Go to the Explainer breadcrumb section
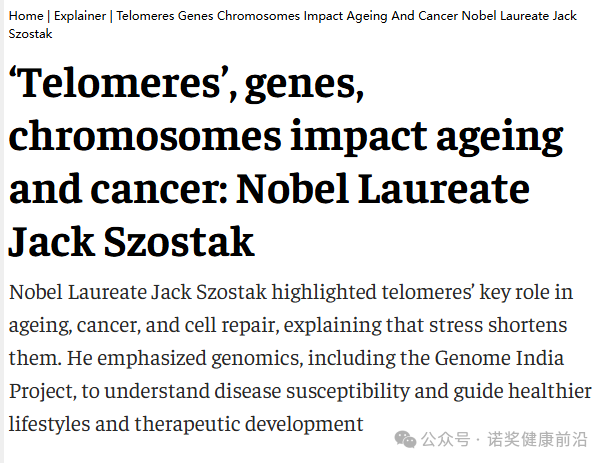 click(80, 16)
